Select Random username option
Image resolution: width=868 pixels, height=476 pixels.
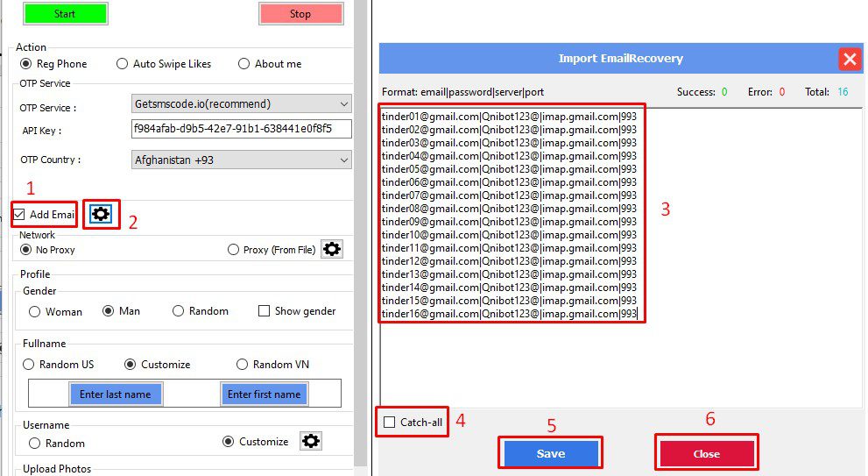(x=56, y=444)
